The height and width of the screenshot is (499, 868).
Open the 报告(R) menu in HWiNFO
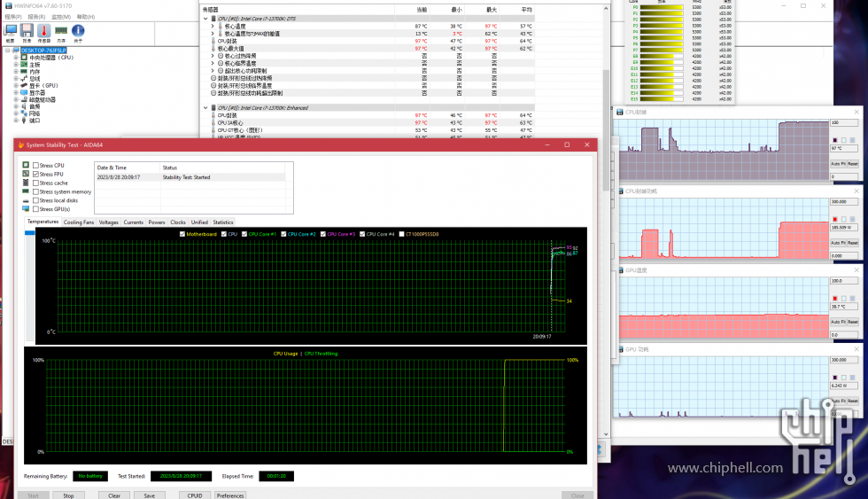36,17
